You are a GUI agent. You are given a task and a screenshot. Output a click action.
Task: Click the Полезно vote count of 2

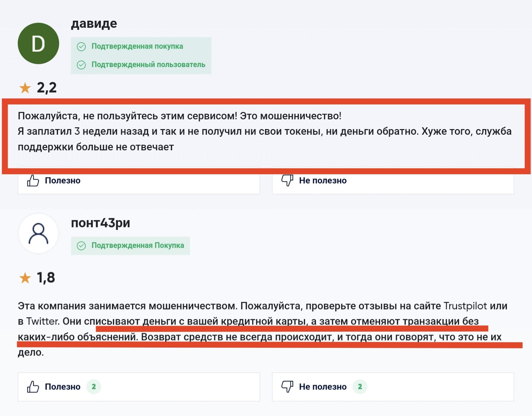(94, 387)
